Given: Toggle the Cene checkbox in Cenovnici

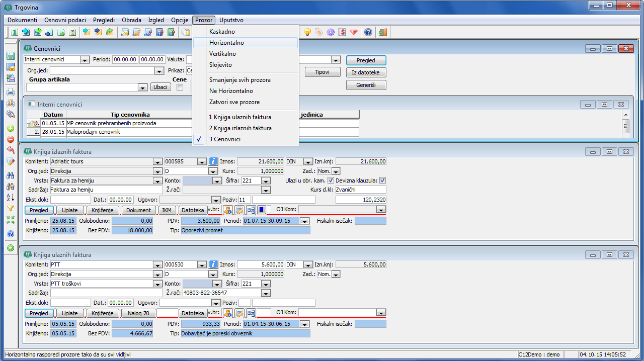Looking at the screenshot, I should pyautogui.click(x=180, y=87).
